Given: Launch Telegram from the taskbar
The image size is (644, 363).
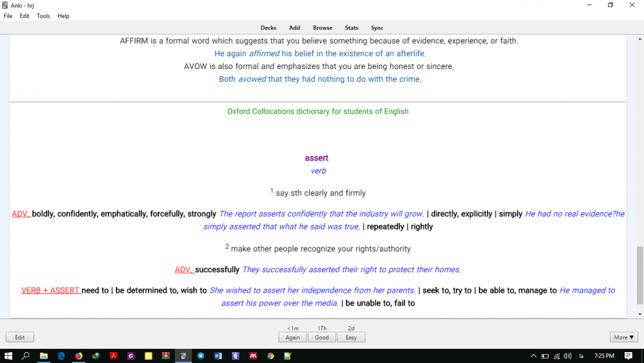Looking at the screenshot, I should (x=201, y=356).
